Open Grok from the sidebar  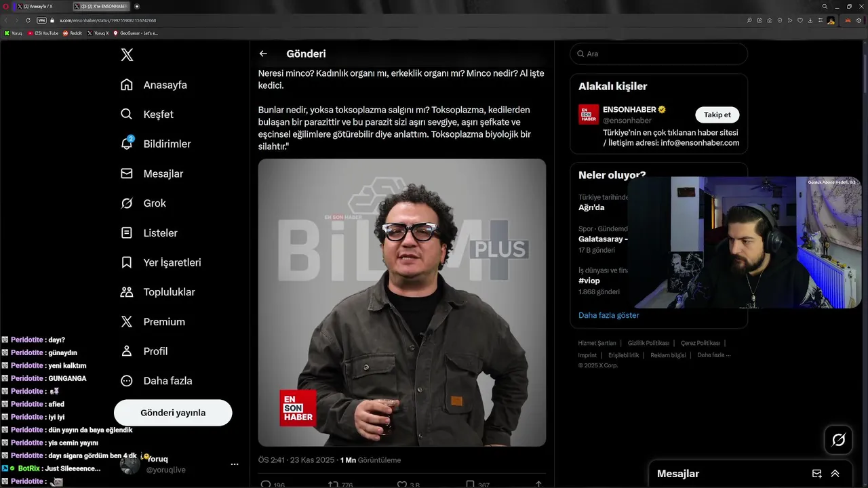tap(143, 203)
